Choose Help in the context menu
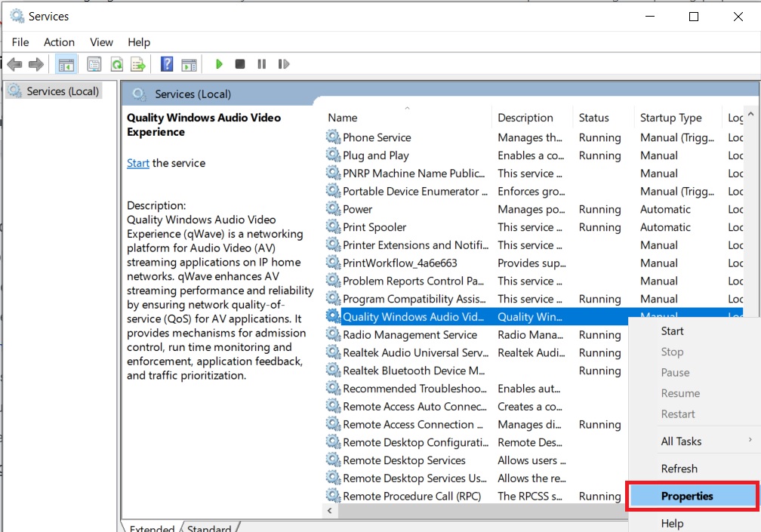The height and width of the screenshot is (532, 761). pos(672,523)
